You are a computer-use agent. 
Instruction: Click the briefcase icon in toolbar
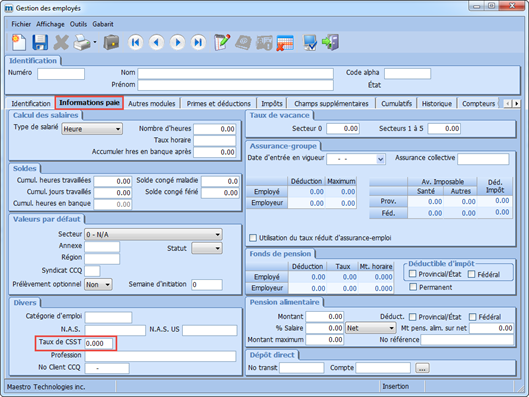(111, 42)
